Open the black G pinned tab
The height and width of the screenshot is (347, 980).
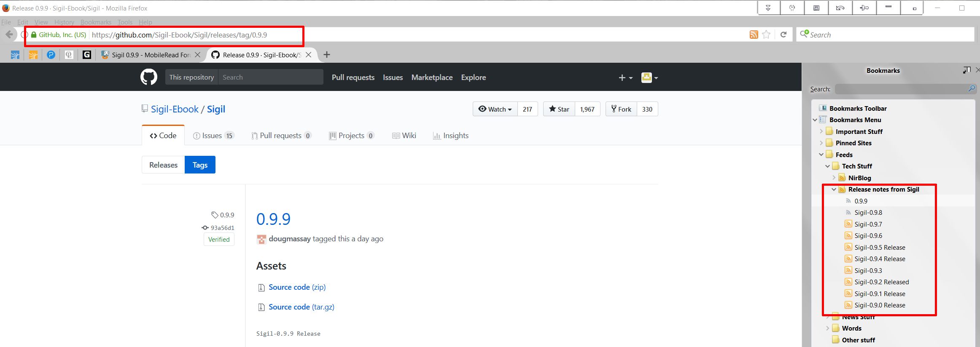click(x=87, y=55)
